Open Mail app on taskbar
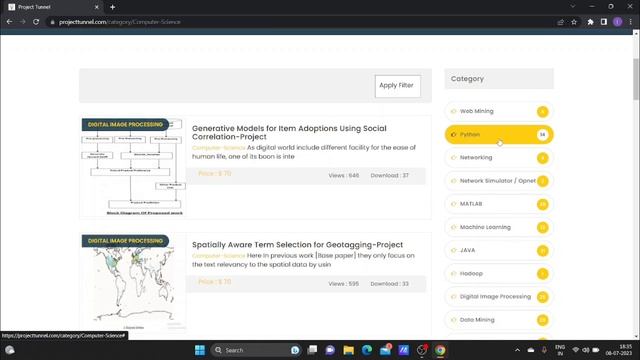The height and width of the screenshot is (360, 640). click(385, 350)
